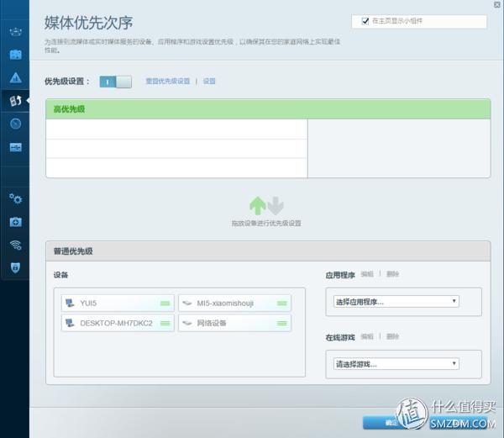Click the computer icon beside YUI5
This screenshot has height=438, width=504.
coord(70,303)
